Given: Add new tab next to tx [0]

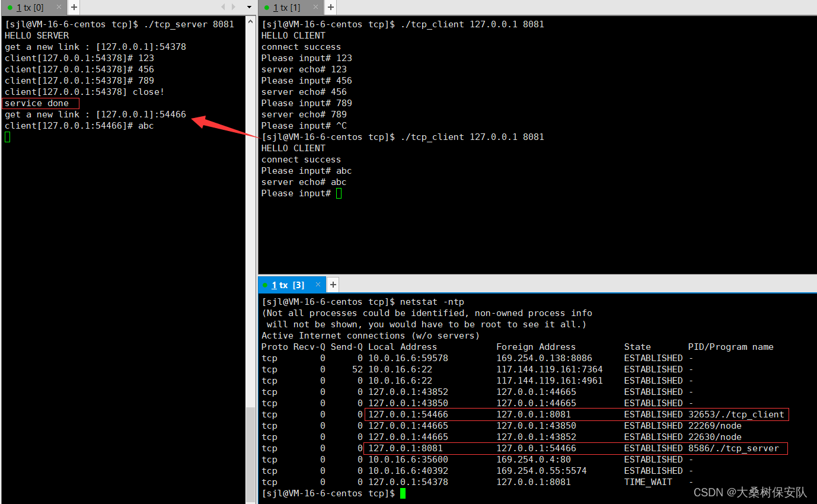Looking at the screenshot, I should [74, 7].
